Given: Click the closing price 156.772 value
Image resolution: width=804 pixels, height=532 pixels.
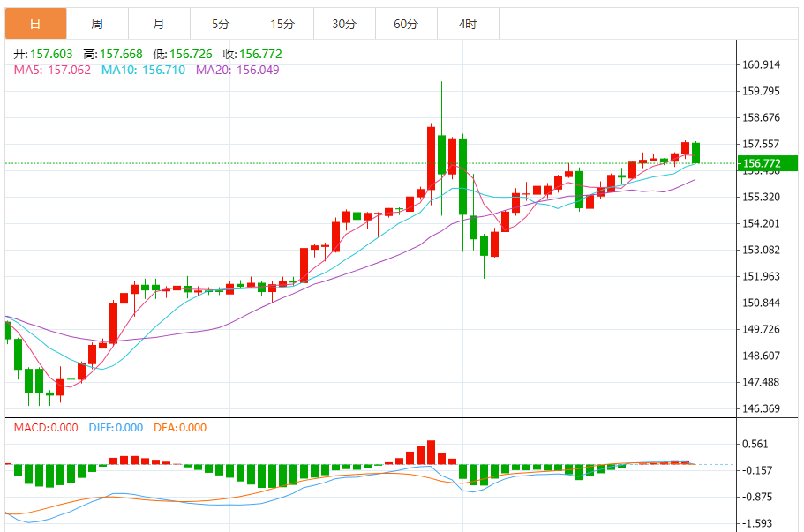Looking at the screenshot, I should [x=260, y=54].
